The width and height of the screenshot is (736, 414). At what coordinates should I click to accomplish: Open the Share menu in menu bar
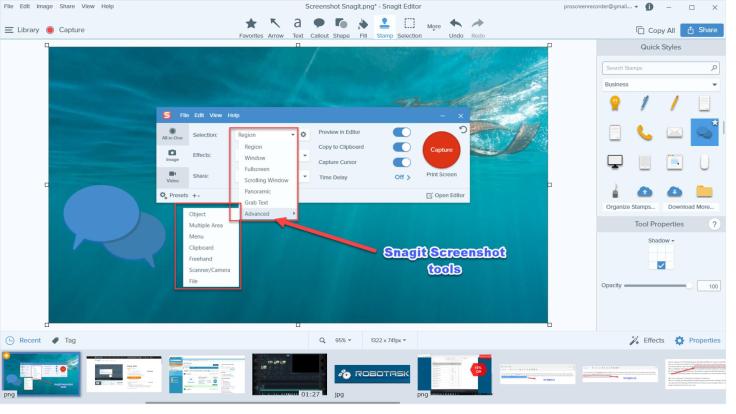click(x=67, y=6)
